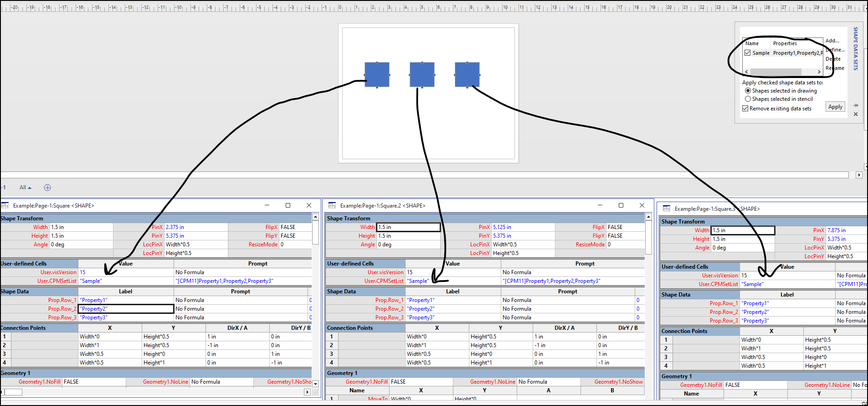The width and height of the screenshot is (868, 406).
Task: Click the Connection Points header in Square window
Action: click(x=39, y=328)
